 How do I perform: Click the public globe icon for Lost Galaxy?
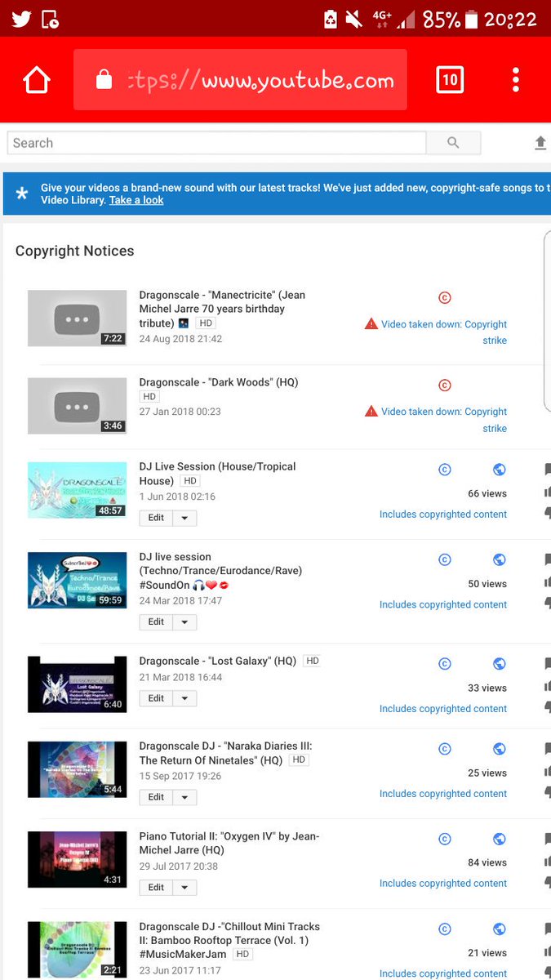coord(500,664)
